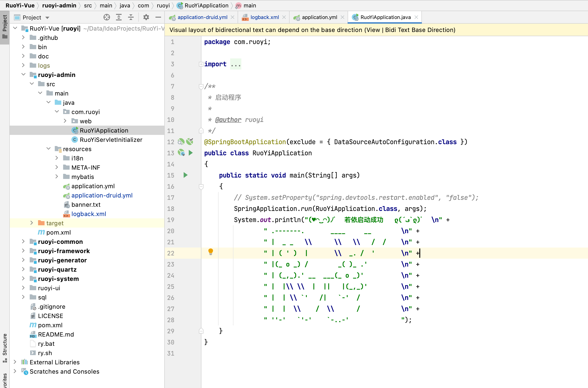The height and width of the screenshot is (388, 588).
Task: Select the ruoyi-quartz module
Action: tap(57, 270)
